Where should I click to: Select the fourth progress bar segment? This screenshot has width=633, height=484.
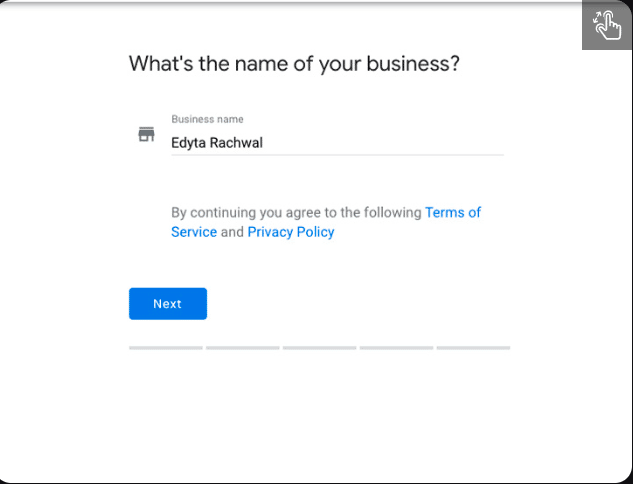(396, 348)
